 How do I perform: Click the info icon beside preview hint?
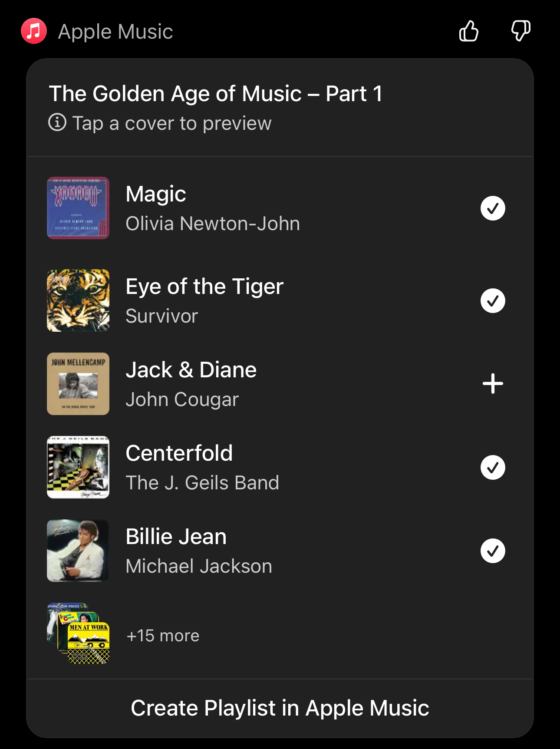click(x=57, y=122)
